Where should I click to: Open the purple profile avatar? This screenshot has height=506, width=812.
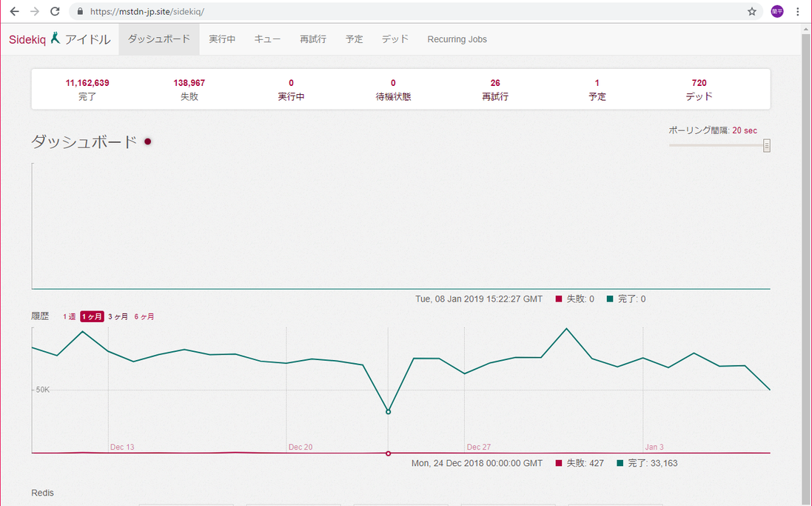(776, 11)
